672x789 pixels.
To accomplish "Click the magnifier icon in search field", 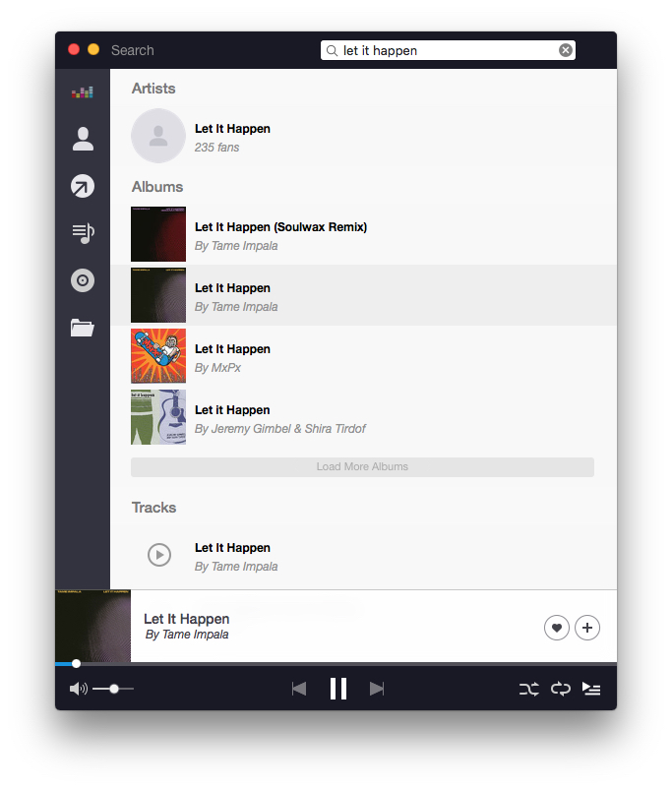I will [332, 50].
